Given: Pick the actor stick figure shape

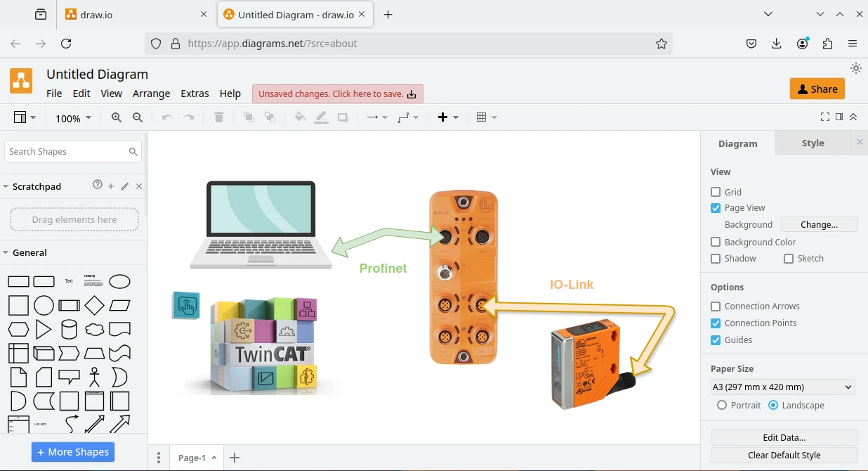Looking at the screenshot, I should (x=94, y=377).
